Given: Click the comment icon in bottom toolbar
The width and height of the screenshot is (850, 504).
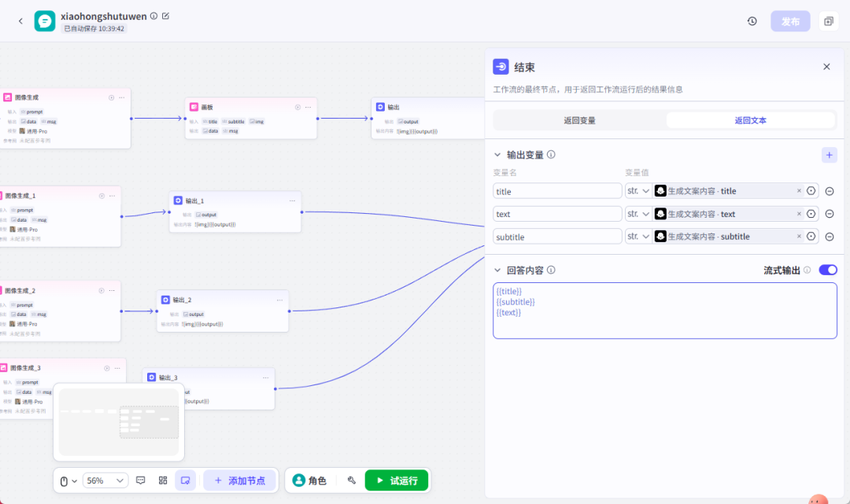Looking at the screenshot, I should [x=141, y=480].
